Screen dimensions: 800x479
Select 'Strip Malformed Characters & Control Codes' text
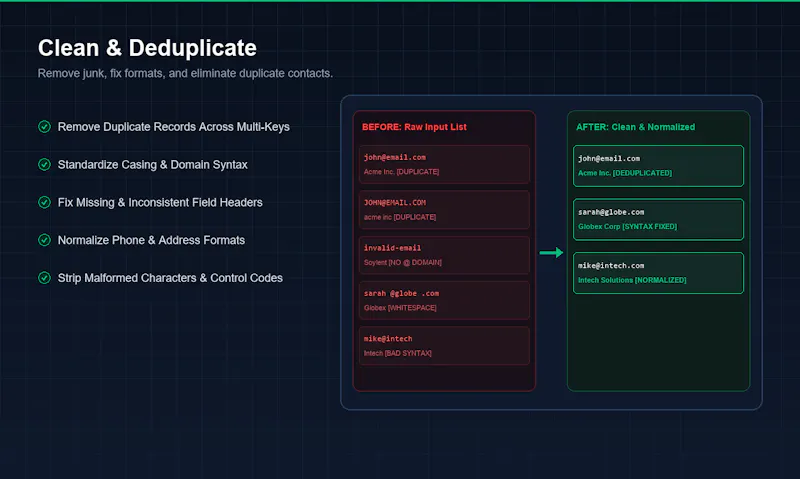(x=170, y=278)
